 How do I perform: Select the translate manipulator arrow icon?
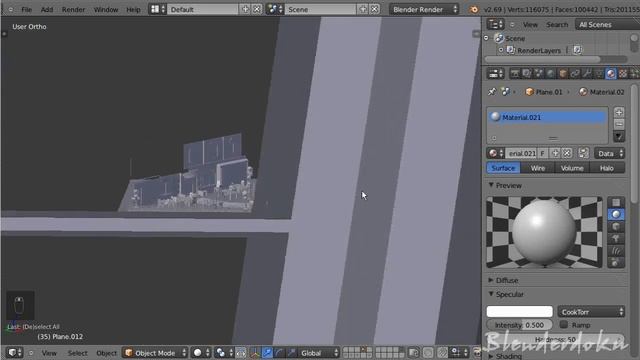pos(267,353)
